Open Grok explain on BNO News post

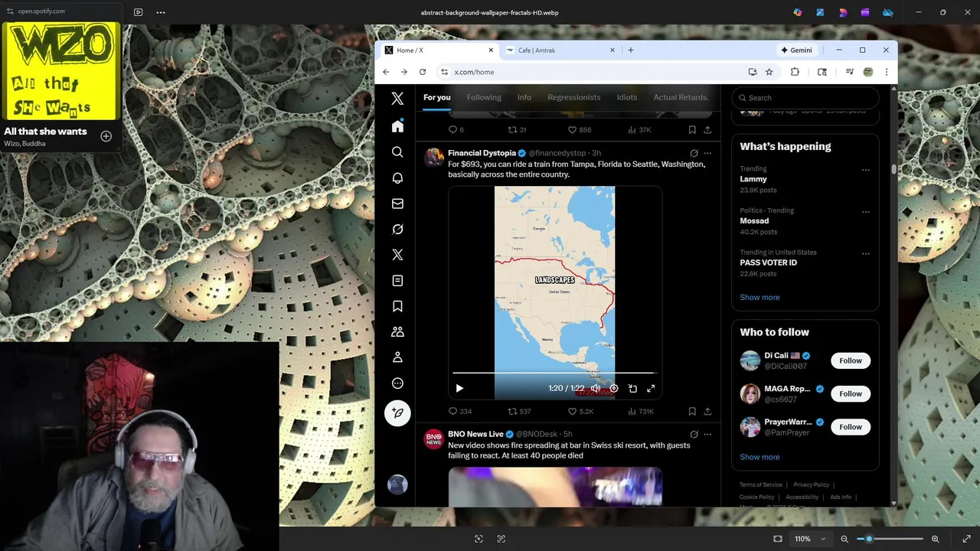pyautogui.click(x=694, y=435)
